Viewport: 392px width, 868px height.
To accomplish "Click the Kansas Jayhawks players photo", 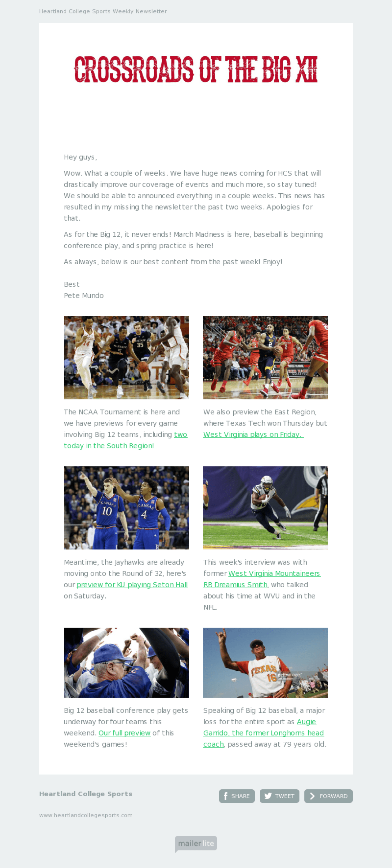I will click(126, 508).
